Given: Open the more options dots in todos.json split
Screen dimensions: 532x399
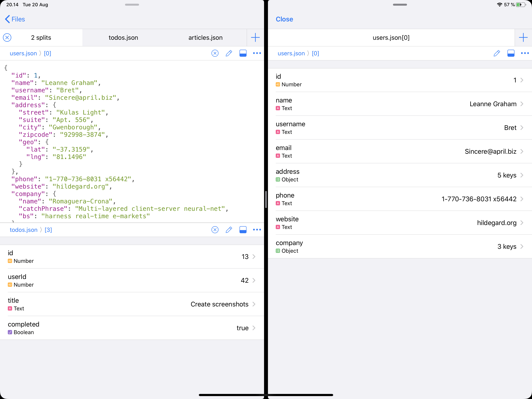Looking at the screenshot, I should point(257,230).
